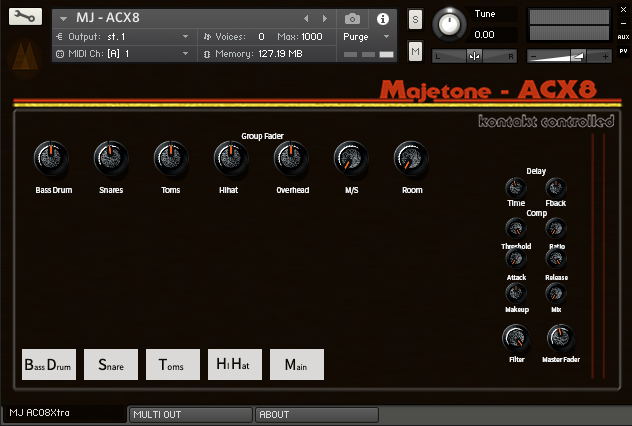Image resolution: width=632 pixels, height=426 pixels.
Task: Click the Comp Mix knob
Action: coord(556,293)
